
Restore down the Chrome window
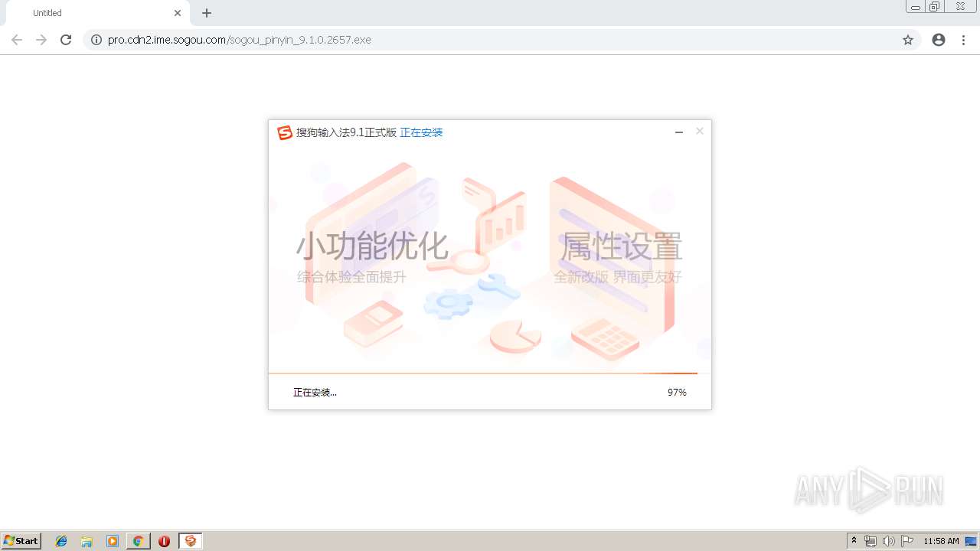935,7
